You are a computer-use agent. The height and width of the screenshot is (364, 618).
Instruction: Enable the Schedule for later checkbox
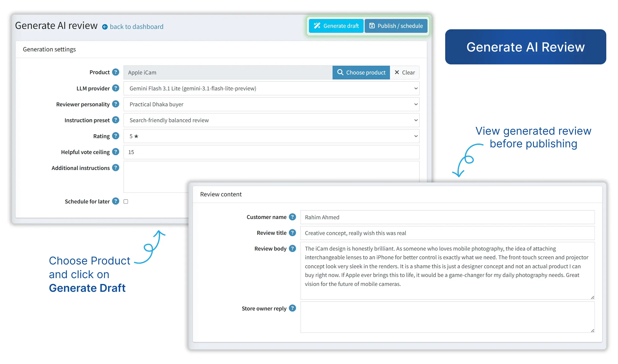click(x=126, y=201)
